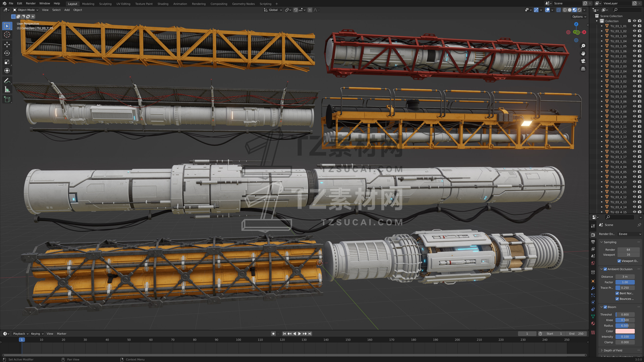Uncheck Ambient Occlusion option
The width and height of the screenshot is (644, 362).
(605, 269)
